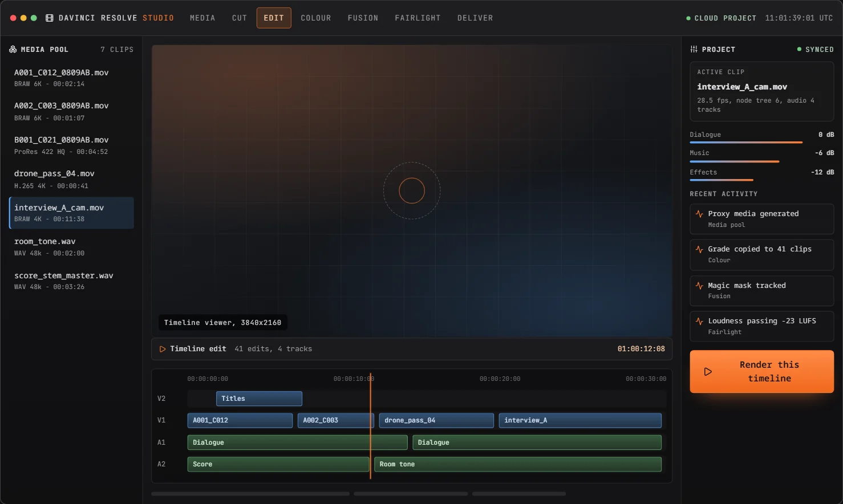Open the Fusion page tab
This screenshot has width=843, height=504.
click(363, 18)
